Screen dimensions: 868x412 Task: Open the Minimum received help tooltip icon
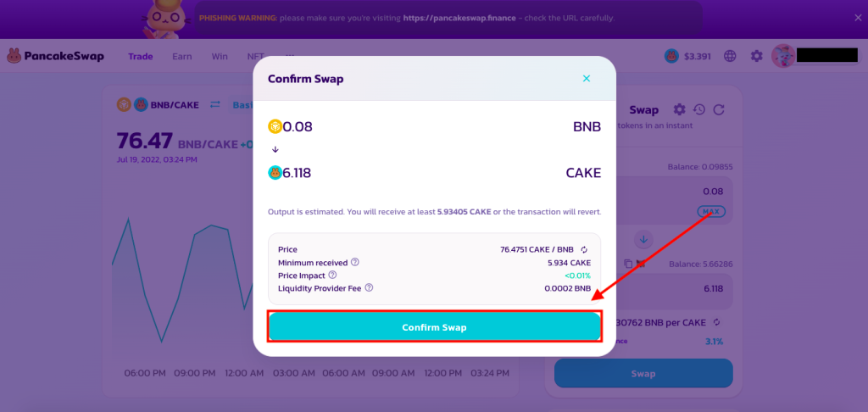click(355, 263)
